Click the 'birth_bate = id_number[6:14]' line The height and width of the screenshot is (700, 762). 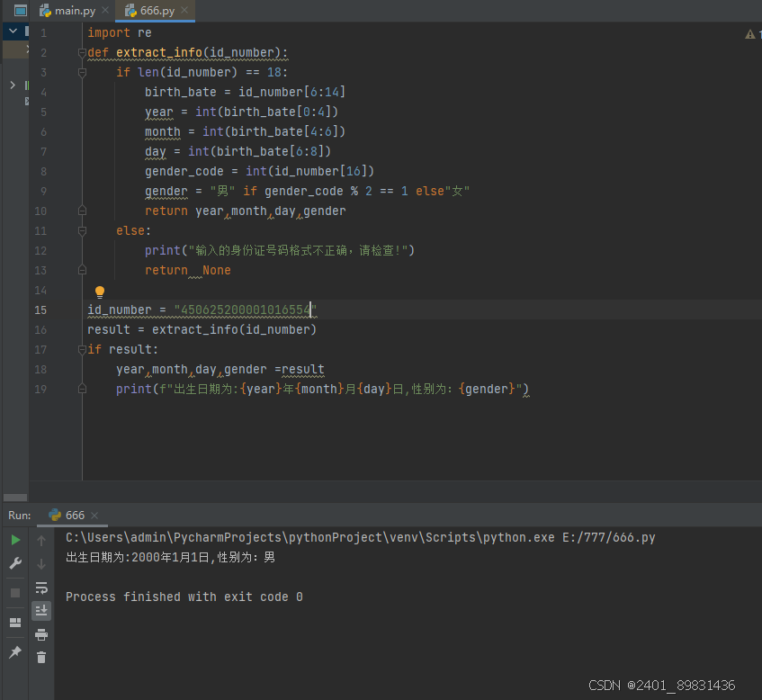pos(245,92)
